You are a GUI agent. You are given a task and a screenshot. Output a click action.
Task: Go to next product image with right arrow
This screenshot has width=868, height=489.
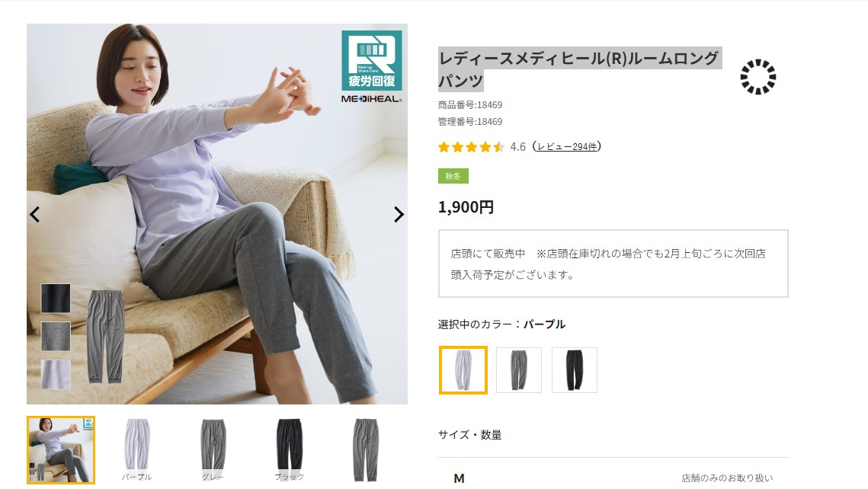point(399,214)
